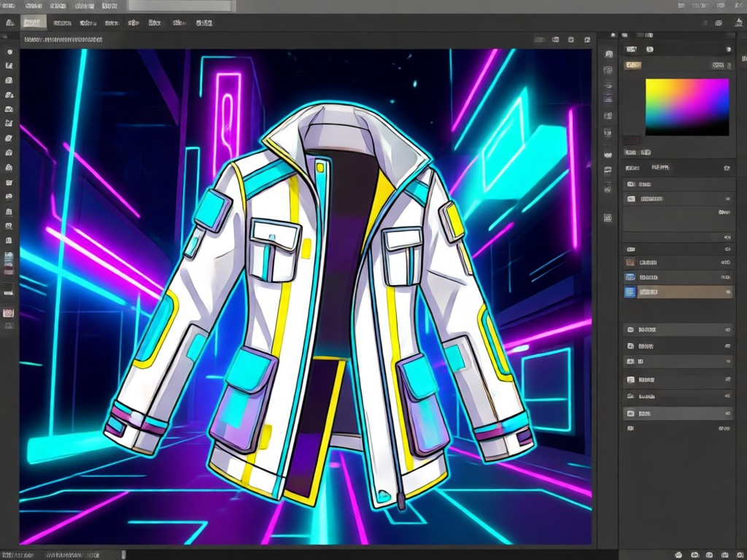Click the blue thumbnail of the highlighted layer
Viewport: 747px width, 560px height.
[x=630, y=292]
